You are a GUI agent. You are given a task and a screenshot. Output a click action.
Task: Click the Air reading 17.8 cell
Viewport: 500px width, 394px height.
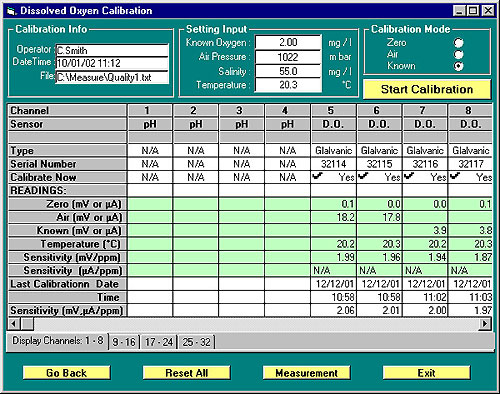(x=379, y=217)
